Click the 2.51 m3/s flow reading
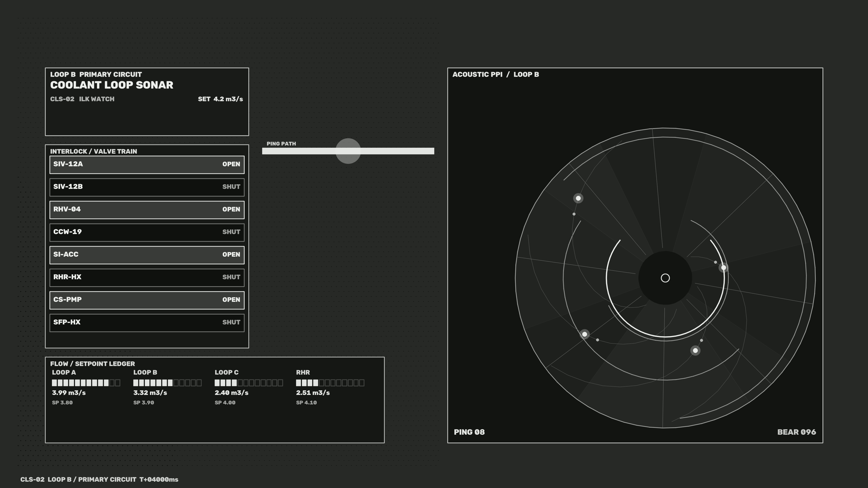This screenshot has height=488, width=868. 313,393
